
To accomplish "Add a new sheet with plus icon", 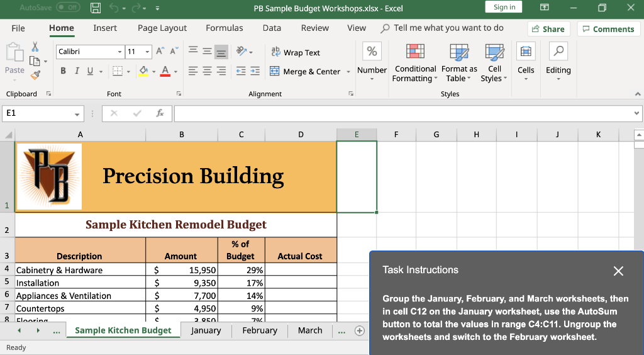I will point(359,330).
